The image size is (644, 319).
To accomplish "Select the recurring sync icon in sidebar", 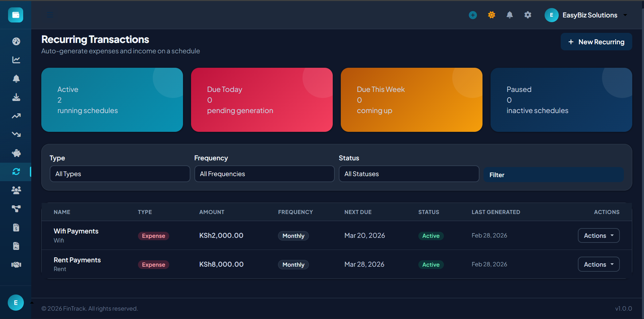I will click(16, 172).
